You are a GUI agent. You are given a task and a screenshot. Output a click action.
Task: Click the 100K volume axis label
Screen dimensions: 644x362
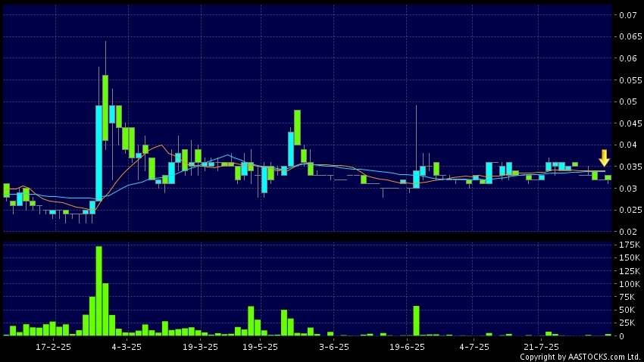[630, 284]
